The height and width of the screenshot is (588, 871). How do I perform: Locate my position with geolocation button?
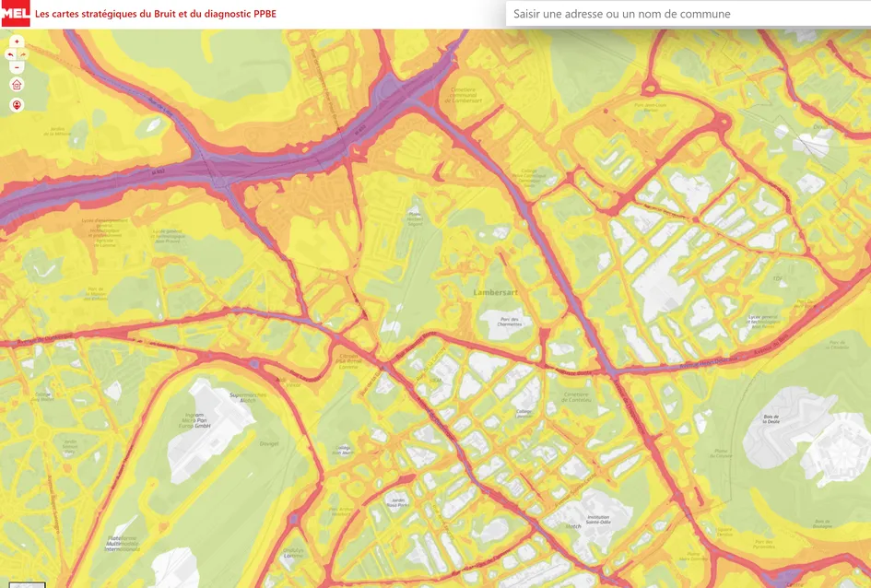click(x=17, y=104)
